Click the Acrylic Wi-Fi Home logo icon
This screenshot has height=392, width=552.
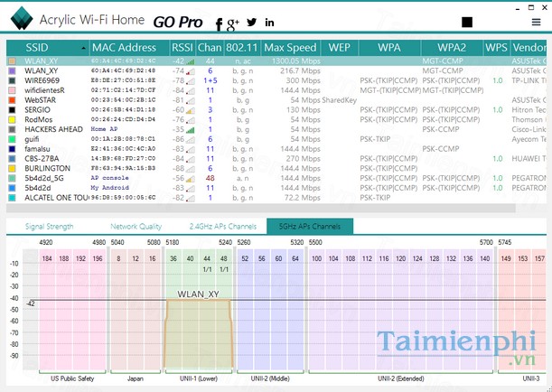[22, 18]
